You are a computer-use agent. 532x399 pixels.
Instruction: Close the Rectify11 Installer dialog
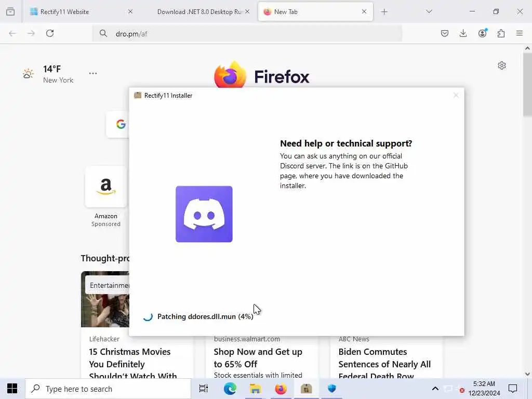tap(456, 96)
